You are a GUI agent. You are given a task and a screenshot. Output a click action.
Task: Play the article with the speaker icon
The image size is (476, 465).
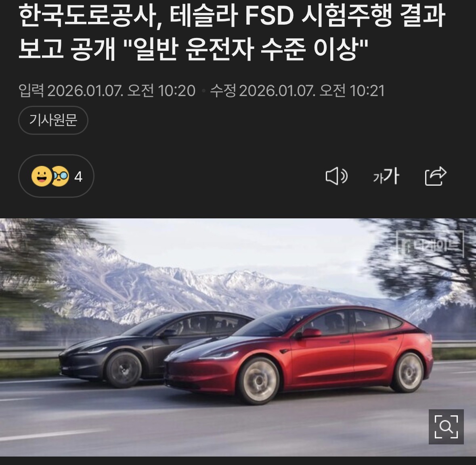click(336, 176)
